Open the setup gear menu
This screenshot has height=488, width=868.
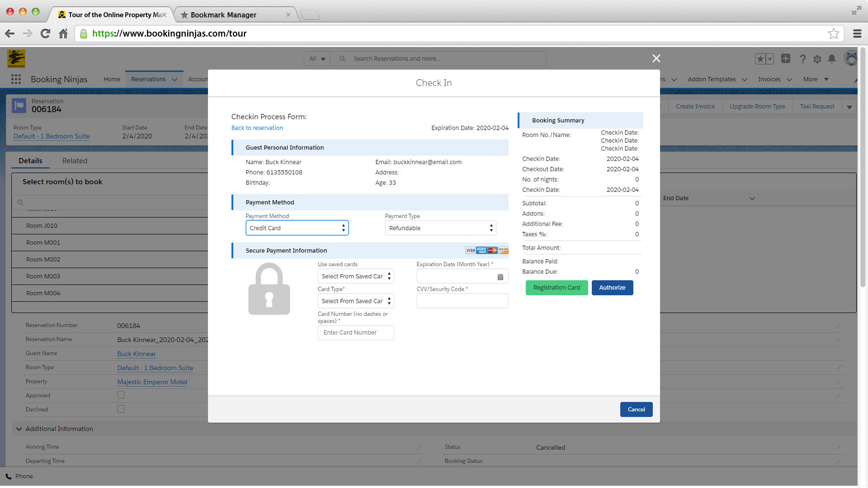(817, 59)
